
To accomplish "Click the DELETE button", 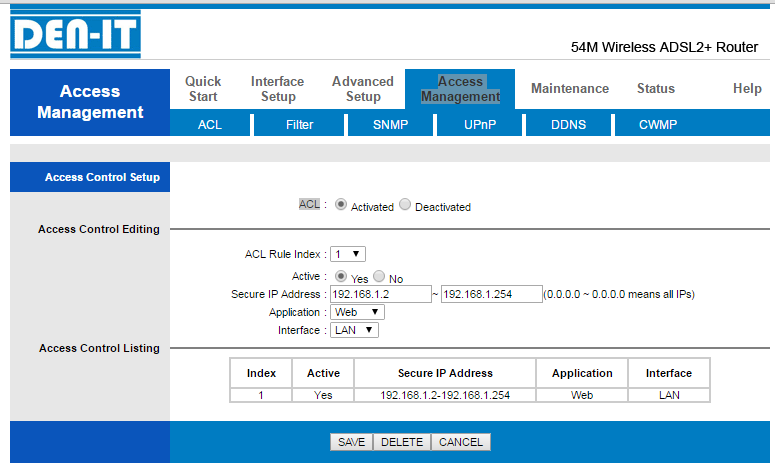I will 402,442.
